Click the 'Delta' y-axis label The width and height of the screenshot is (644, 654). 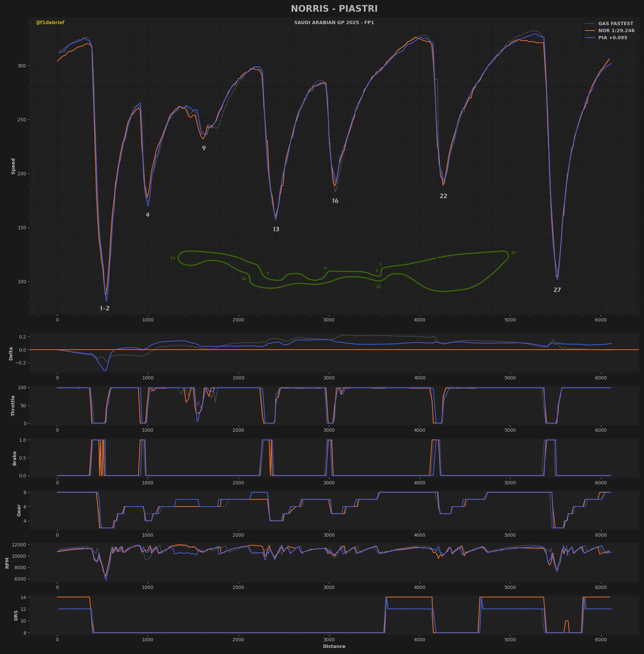(x=11, y=354)
